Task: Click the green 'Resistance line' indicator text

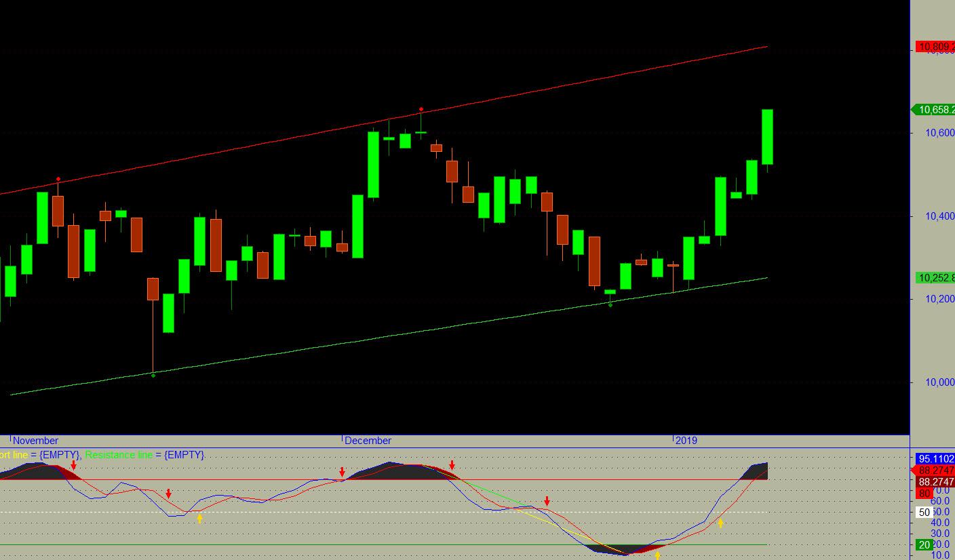Action: [x=119, y=455]
